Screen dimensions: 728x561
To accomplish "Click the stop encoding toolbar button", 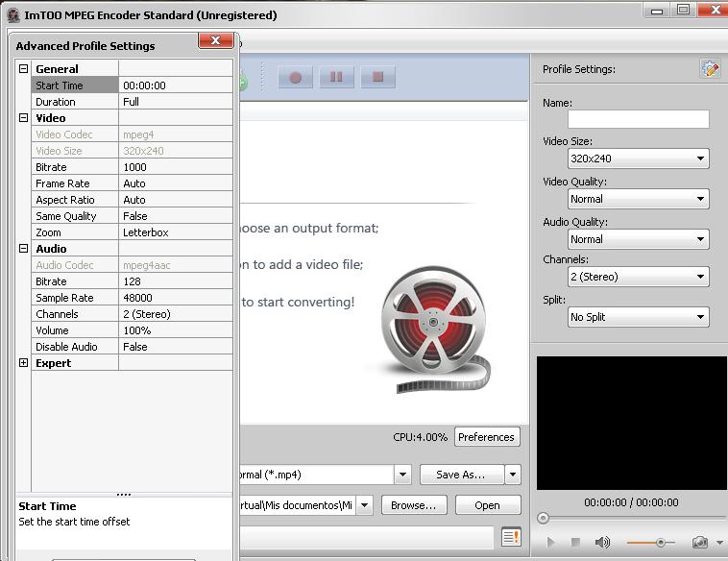I will click(x=378, y=77).
